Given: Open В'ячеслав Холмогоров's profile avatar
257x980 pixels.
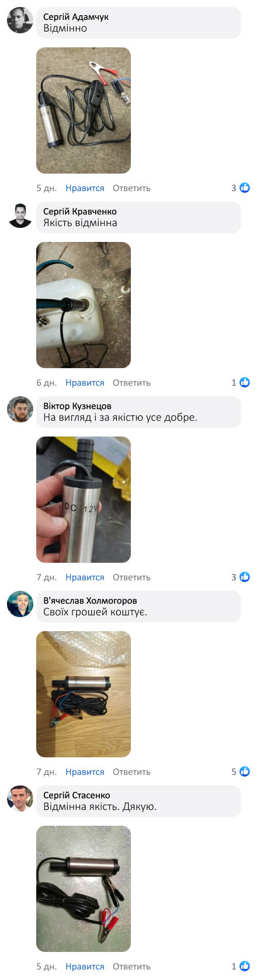Looking at the screenshot, I should tap(20, 604).
